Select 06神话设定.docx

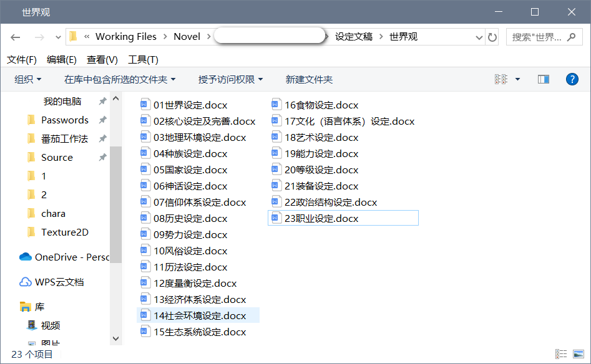tap(190, 186)
